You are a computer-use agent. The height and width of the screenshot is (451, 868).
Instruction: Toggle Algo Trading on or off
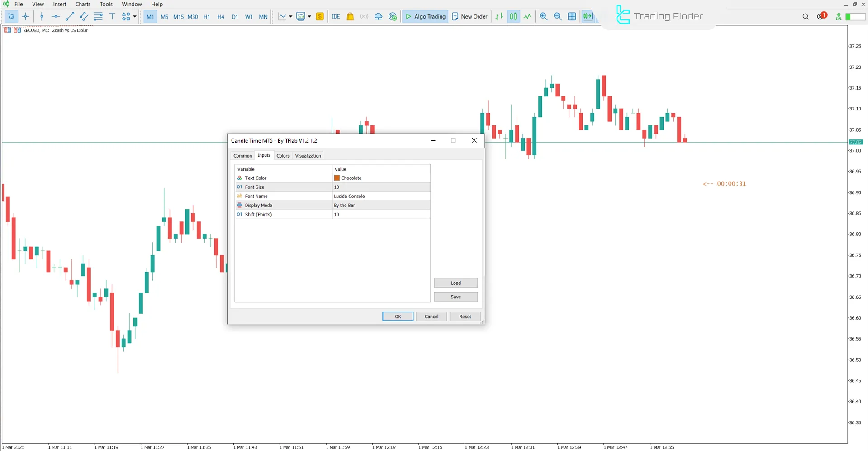[425, 16]
